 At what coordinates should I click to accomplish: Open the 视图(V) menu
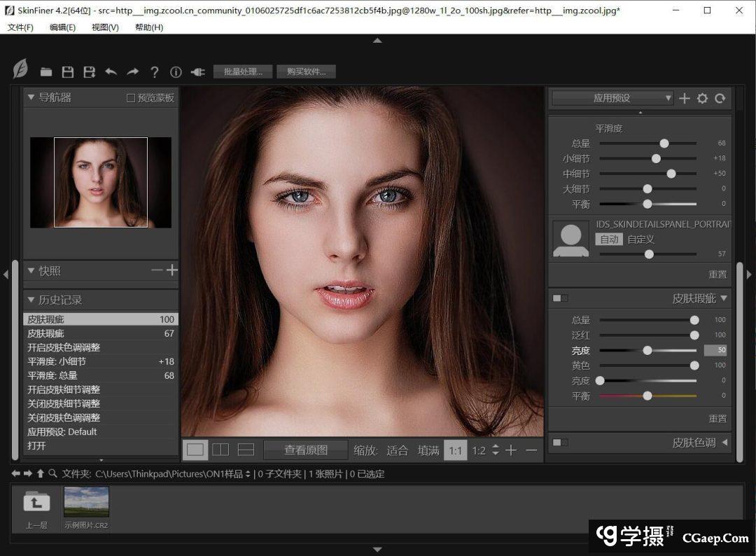[x=105, y=27]
